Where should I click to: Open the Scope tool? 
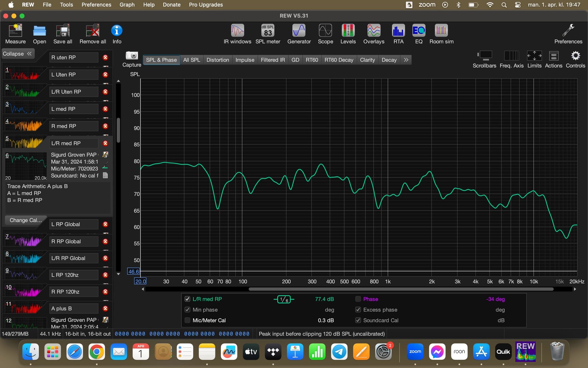point(325,34)
